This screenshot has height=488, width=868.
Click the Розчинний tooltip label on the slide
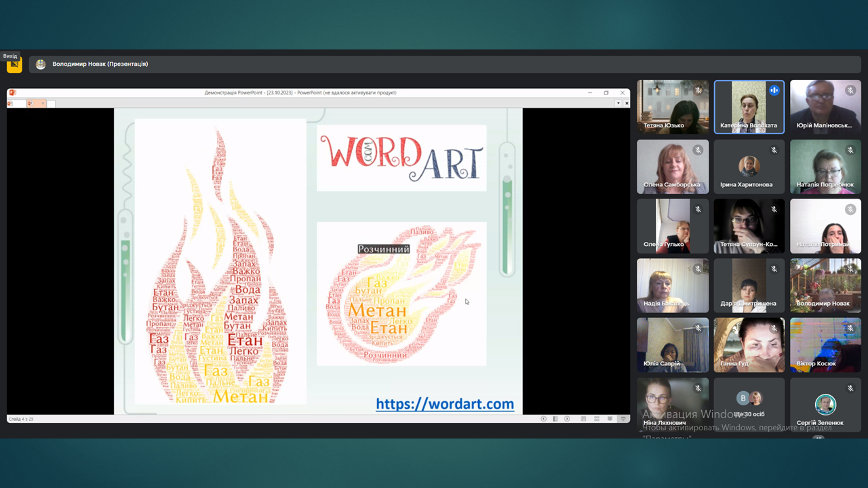(384, 249)
